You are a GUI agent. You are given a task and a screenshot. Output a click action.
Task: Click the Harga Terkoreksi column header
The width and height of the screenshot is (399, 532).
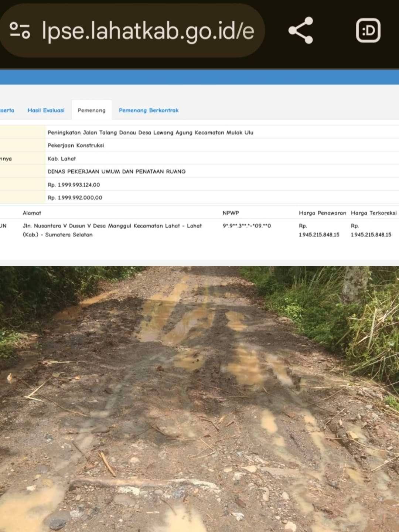[x=374, y=213]
